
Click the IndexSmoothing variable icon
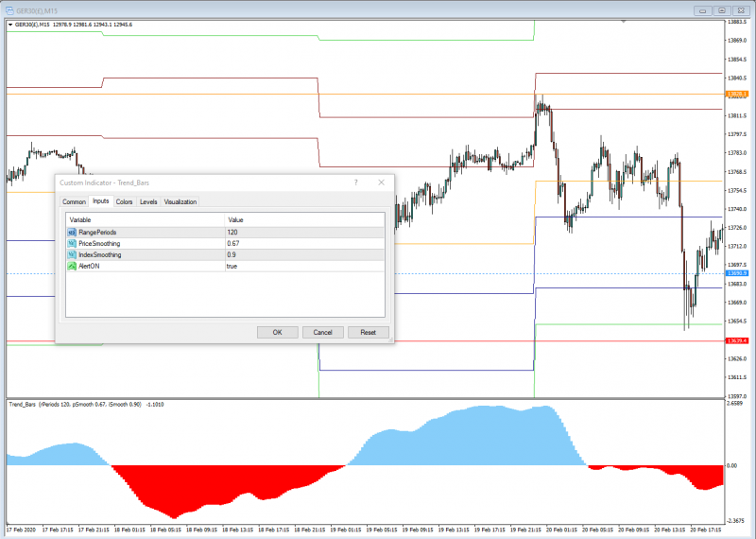[72, 254]
